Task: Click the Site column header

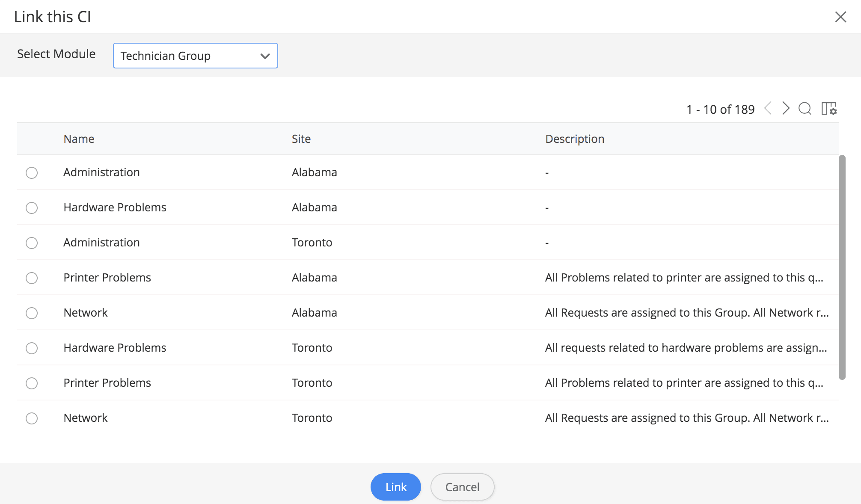Action: [301, 139]
